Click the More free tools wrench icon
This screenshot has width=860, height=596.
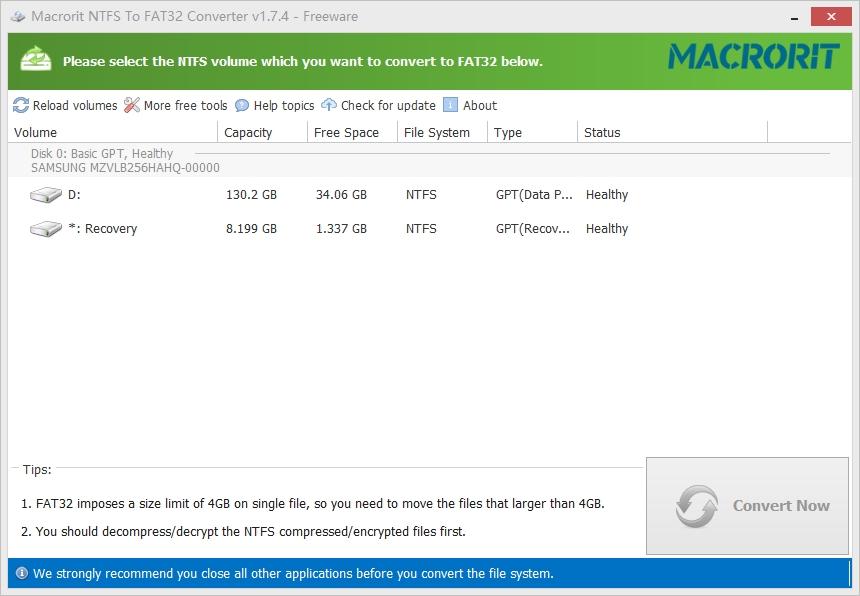pos(132,105)
